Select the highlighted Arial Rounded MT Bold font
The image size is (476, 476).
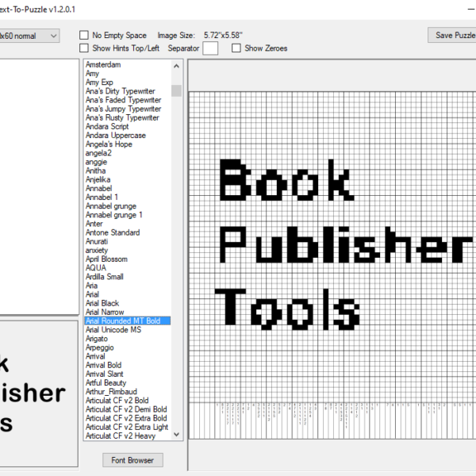tap(128, 321)
